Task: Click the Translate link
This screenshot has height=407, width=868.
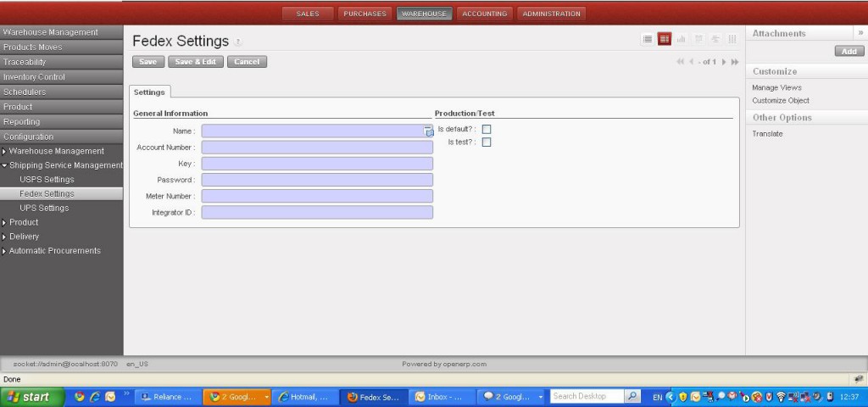Action: [767, 134]
